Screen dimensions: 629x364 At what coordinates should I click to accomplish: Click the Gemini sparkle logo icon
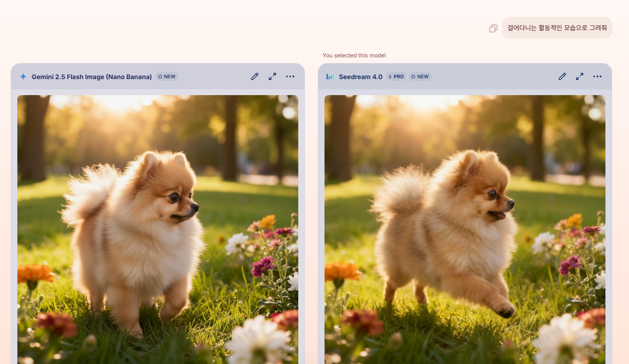(23, 76)
